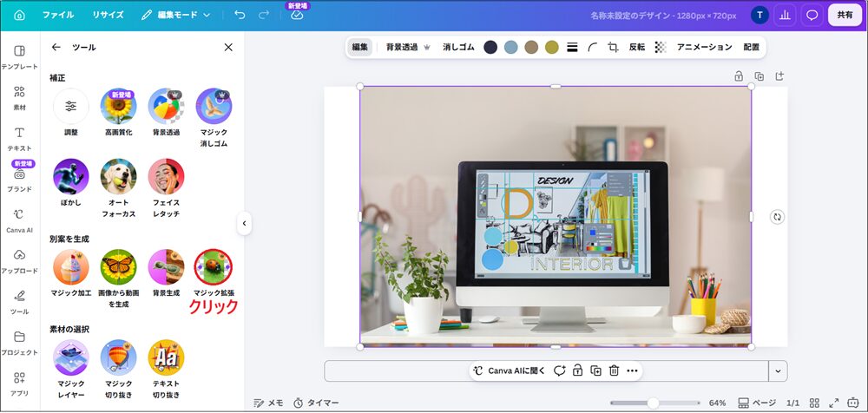Select the オートフォーカス tool
Image resolution: width=868 pixels, height=413 pixels.
[118, 177]
